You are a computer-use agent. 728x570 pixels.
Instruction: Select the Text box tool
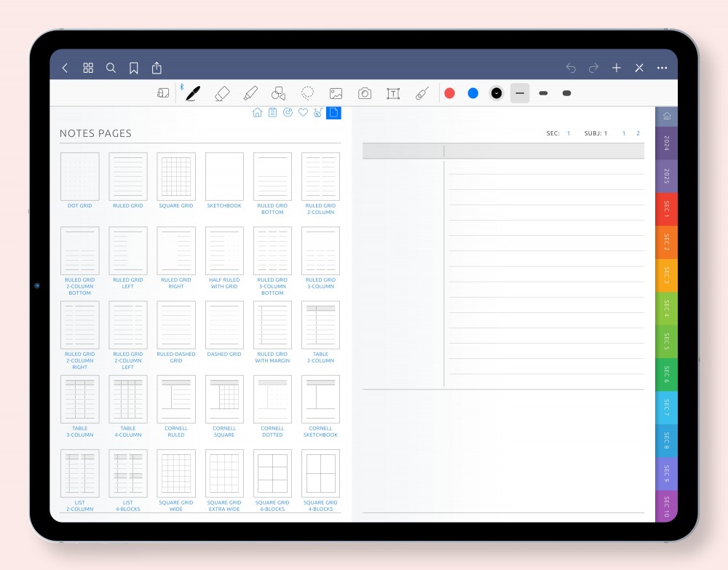393,94
